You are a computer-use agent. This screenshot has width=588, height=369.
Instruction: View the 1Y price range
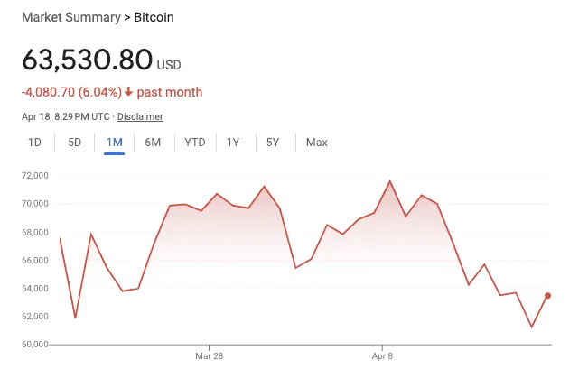click(x=232, y=143)
